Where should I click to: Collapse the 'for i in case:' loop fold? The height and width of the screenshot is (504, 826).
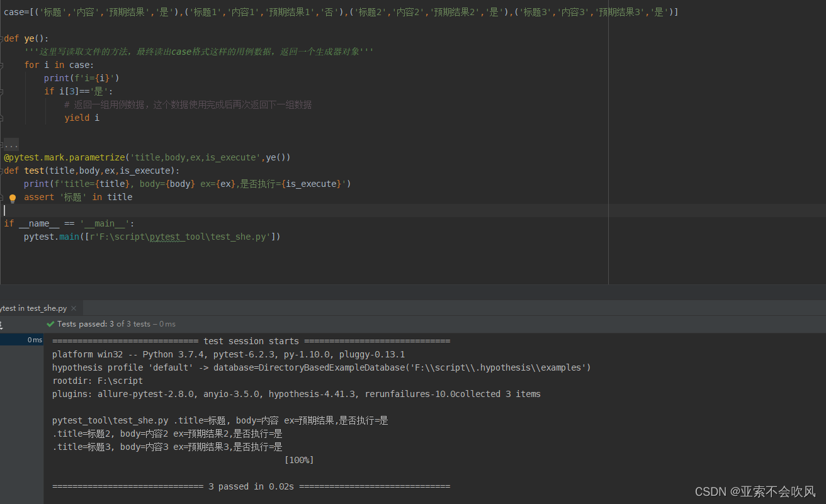2,65
